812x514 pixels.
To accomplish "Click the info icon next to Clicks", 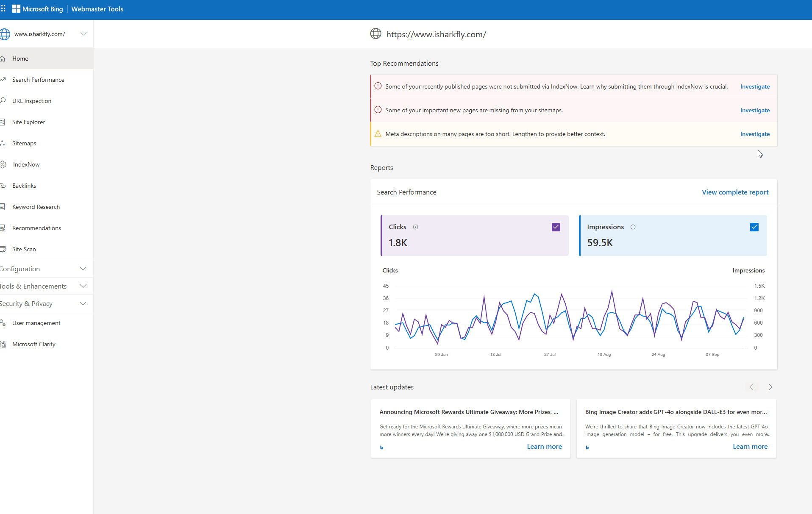I will (415, 227).
